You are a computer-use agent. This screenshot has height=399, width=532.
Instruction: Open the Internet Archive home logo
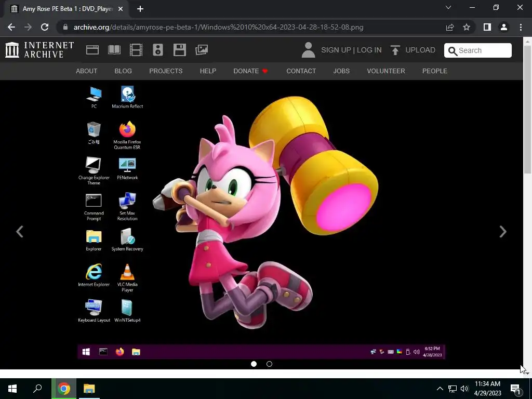(39, 50)
